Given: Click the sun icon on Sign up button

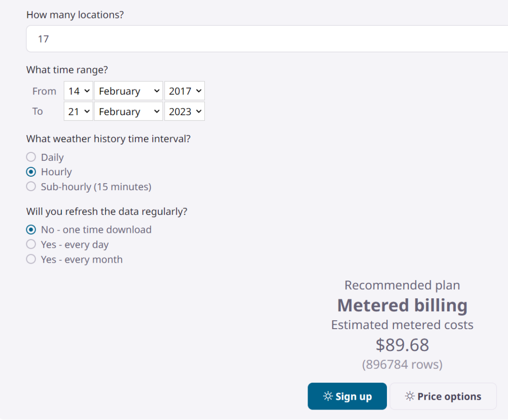Looking at the screenshot, I should pos(327,396).
